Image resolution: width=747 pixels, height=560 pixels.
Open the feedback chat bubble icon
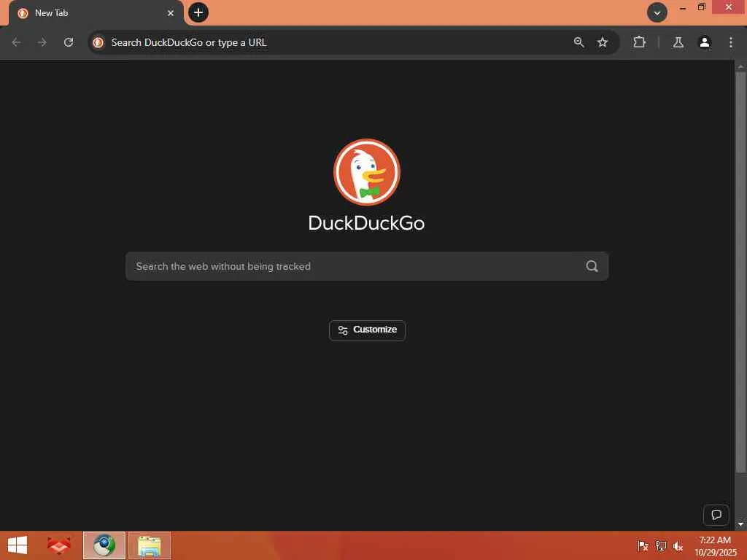pos(716,515)
